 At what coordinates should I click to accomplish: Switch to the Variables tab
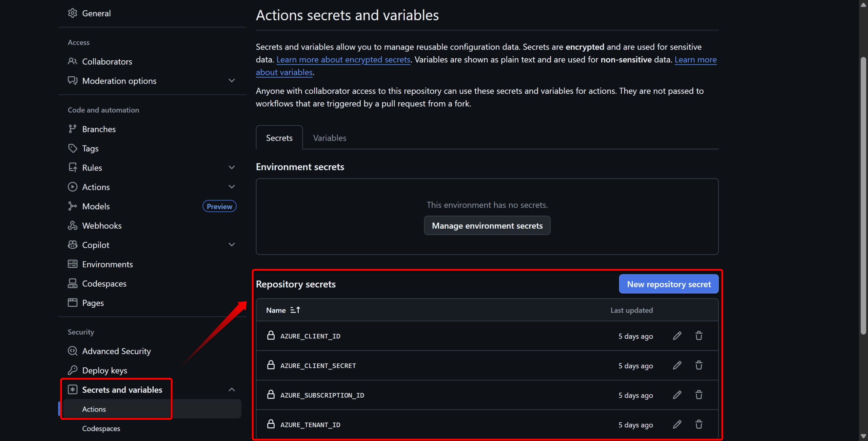click(x=329, y=138)
